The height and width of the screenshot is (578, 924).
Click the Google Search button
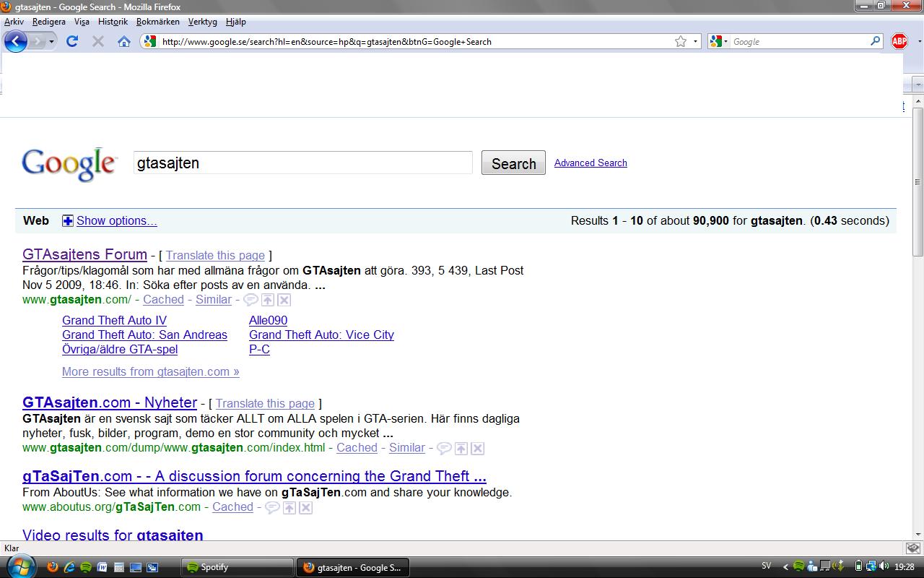pos(513,163)
